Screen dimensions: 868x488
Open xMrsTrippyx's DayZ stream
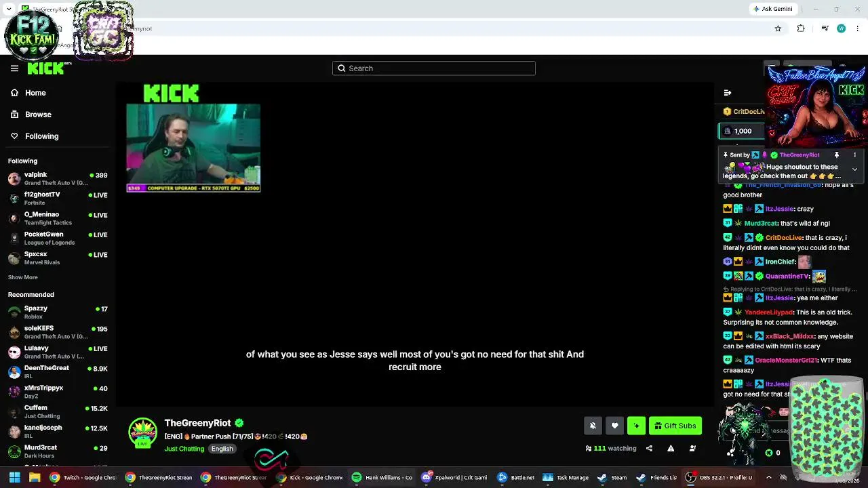pos(58,392)
